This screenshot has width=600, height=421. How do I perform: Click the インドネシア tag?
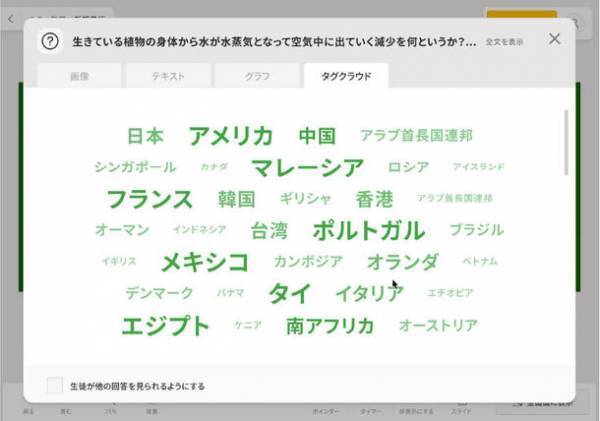click(x=199, y=229)
